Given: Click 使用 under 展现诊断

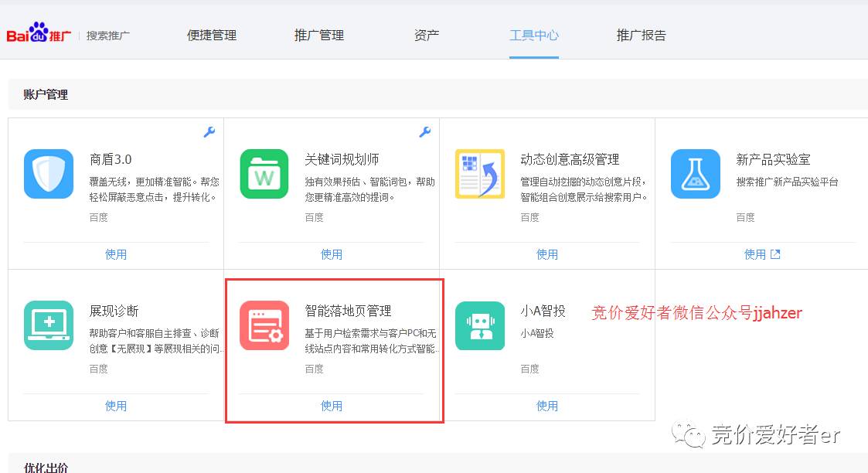Looking at the screenshot, I should pos(116,406).
